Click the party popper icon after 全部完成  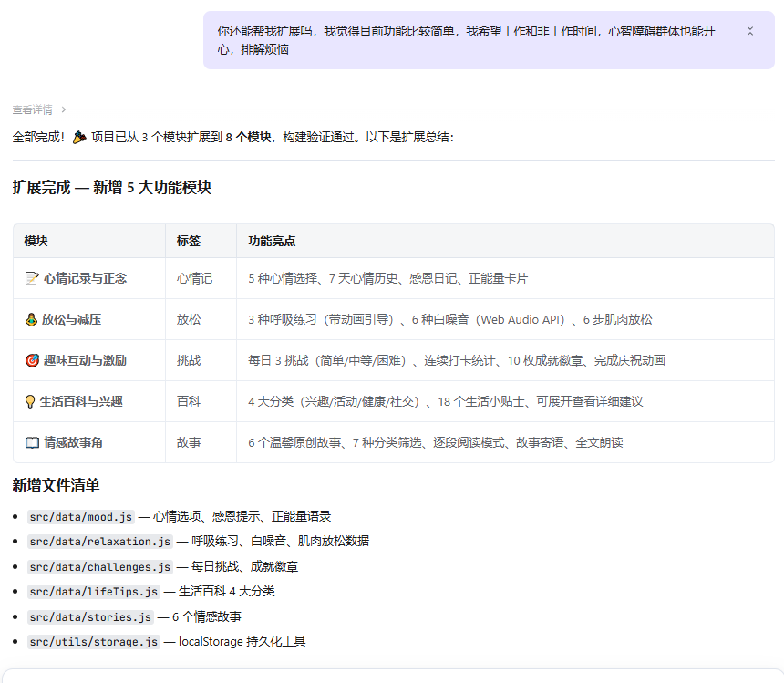click(79, 137)
